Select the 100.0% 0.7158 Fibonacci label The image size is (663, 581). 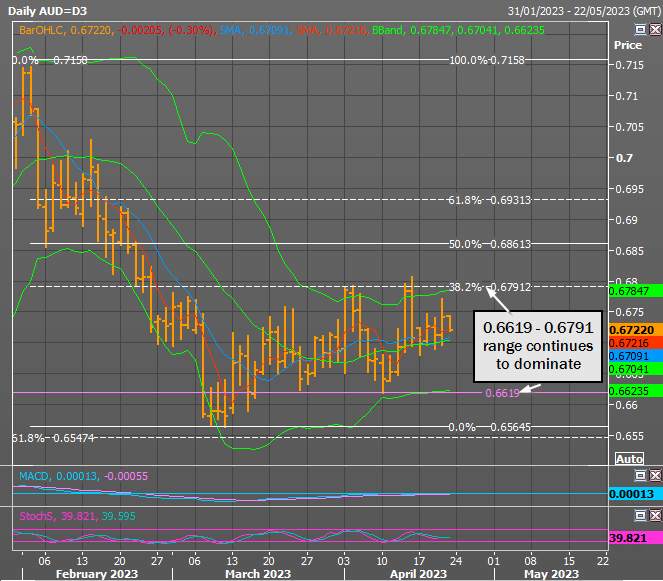tap(487, 60)
